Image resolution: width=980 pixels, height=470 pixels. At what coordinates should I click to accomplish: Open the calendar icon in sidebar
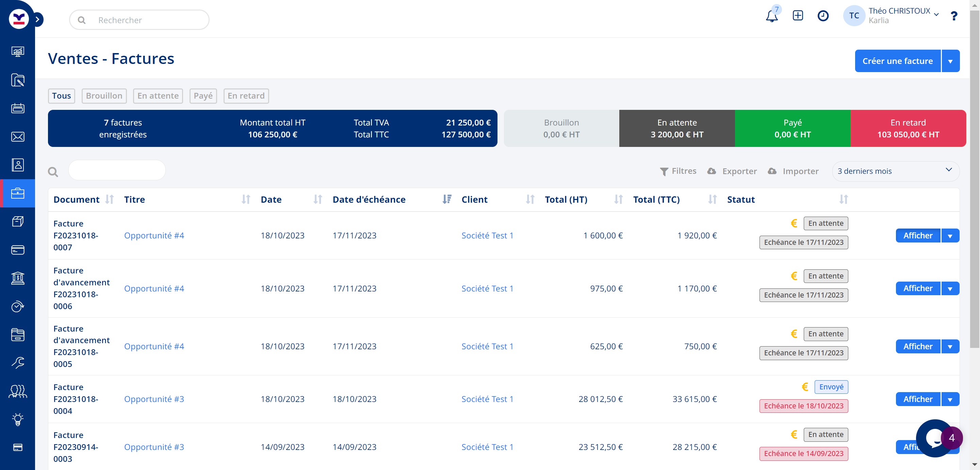pos(17,108)
